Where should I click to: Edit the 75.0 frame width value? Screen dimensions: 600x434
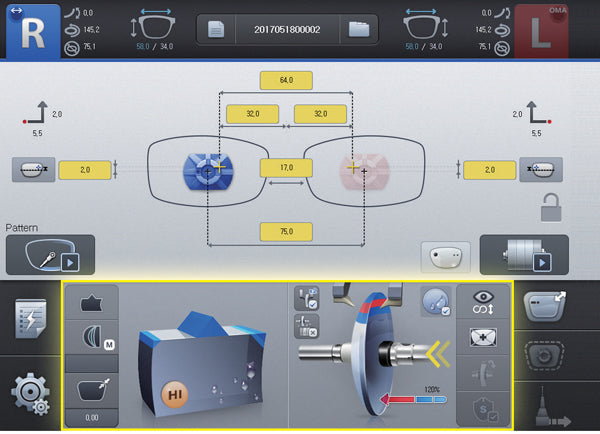pos(287,232)
